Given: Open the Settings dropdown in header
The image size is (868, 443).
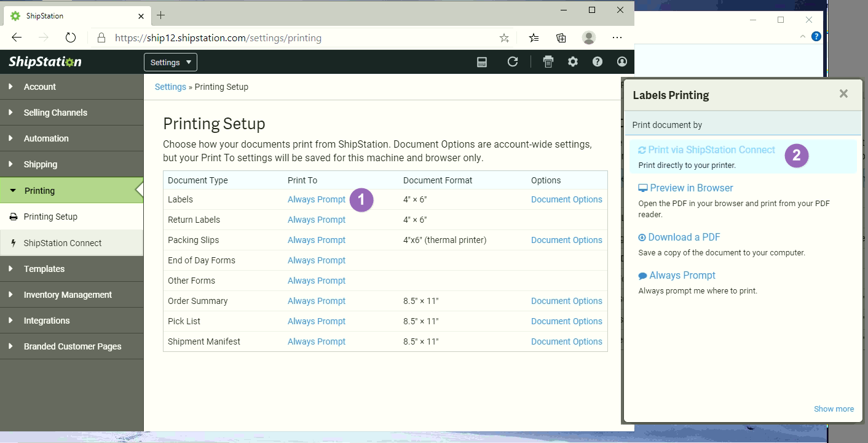Looking at the screenshot, I should point(170,62).
